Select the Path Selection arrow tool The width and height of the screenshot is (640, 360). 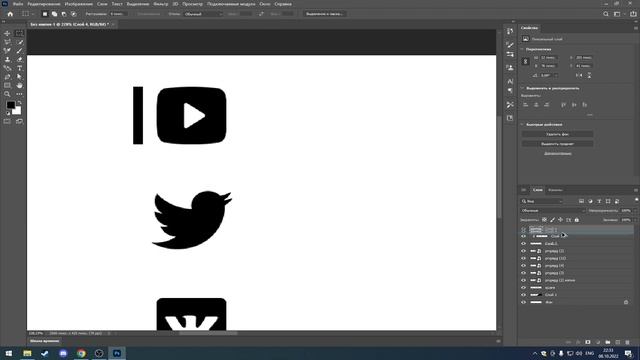point(19,77)
